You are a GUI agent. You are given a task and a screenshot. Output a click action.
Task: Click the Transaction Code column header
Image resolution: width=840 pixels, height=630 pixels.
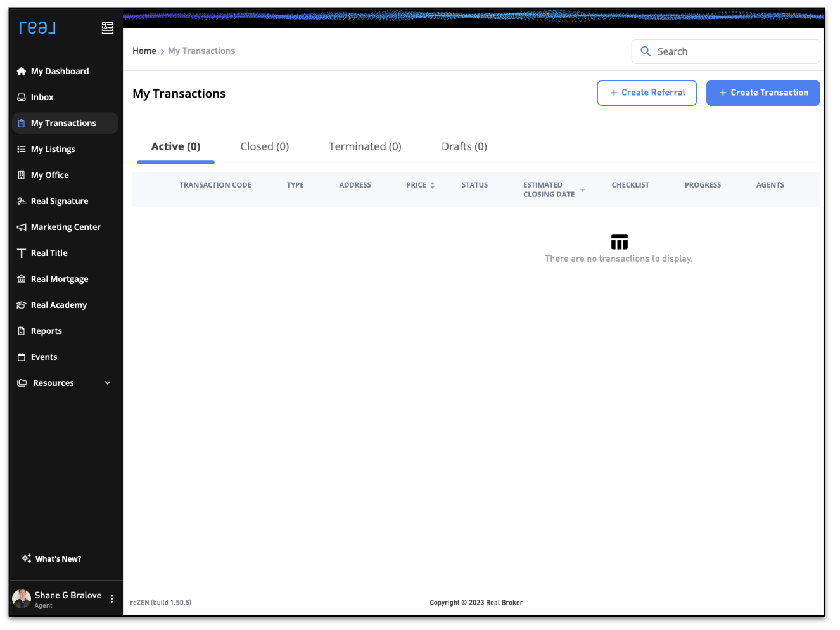pyautogui.click(x=215, y=186)
